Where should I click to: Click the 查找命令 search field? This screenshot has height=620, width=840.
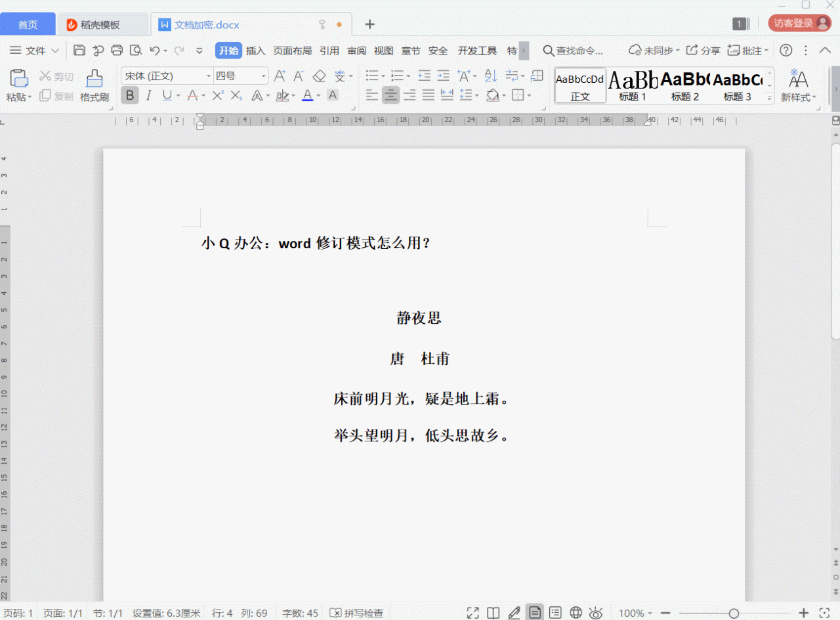573,51
